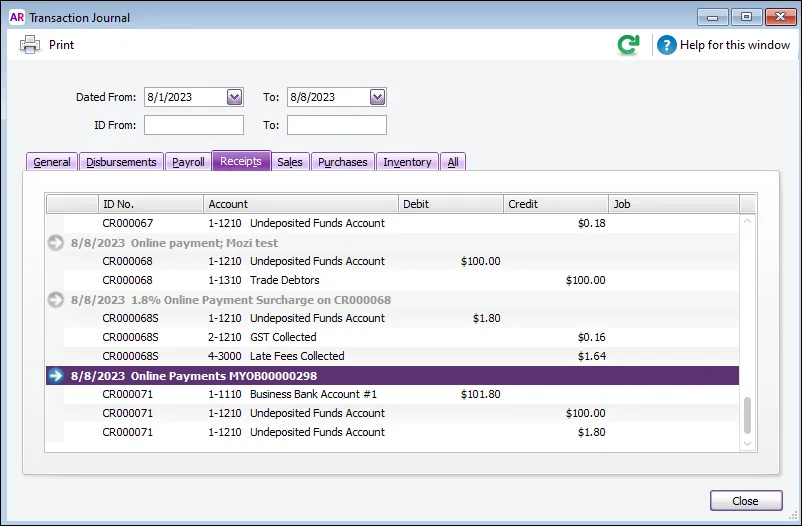802x526 pixels.
Task: Open the Purchases tab
Action: 343,162
